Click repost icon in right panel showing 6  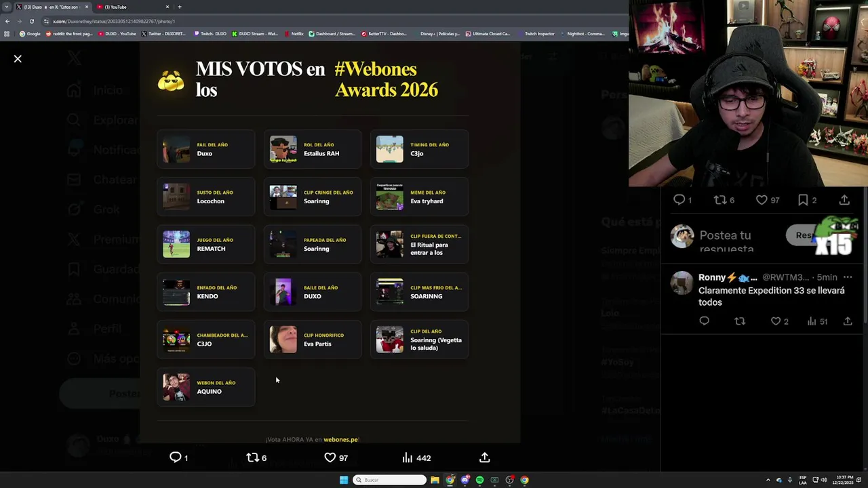pyautogui.click(x=720, y=199)
